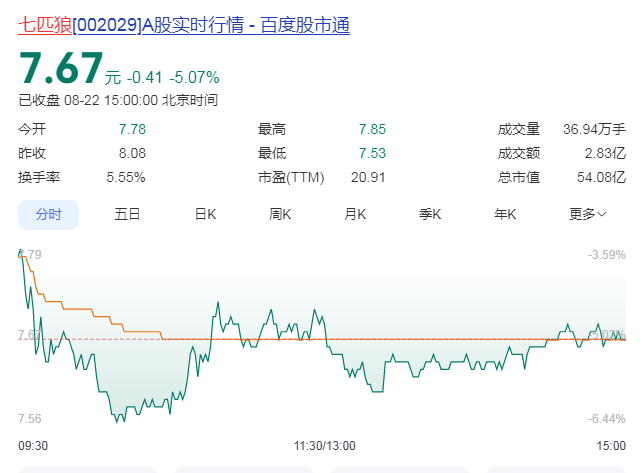Click the 市盈(TTM) value 20.91
This screenshot has width=643, height=473.
pyautogui.click(x=368, y=177)
